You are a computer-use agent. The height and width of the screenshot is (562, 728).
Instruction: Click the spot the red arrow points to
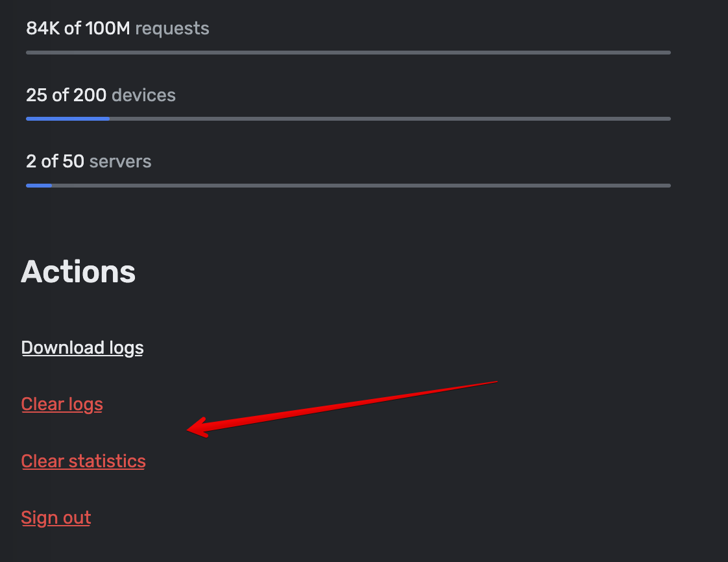pos(188,428)
